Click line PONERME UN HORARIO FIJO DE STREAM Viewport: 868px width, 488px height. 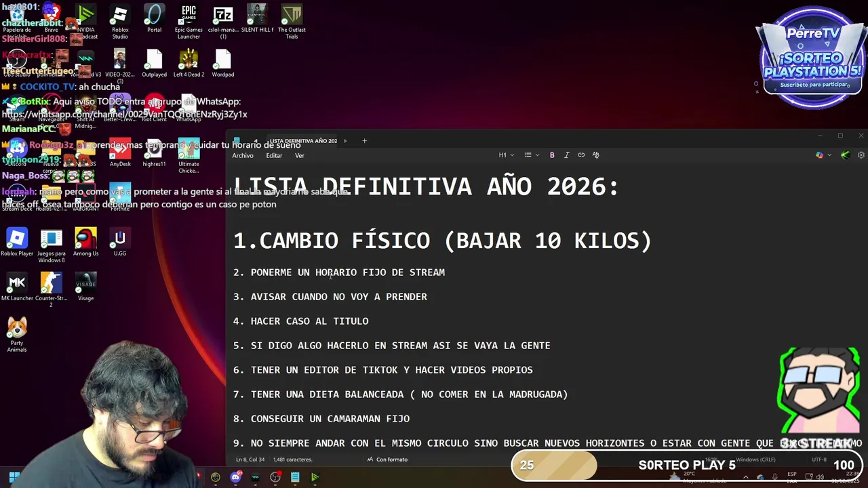coord(339,272)
